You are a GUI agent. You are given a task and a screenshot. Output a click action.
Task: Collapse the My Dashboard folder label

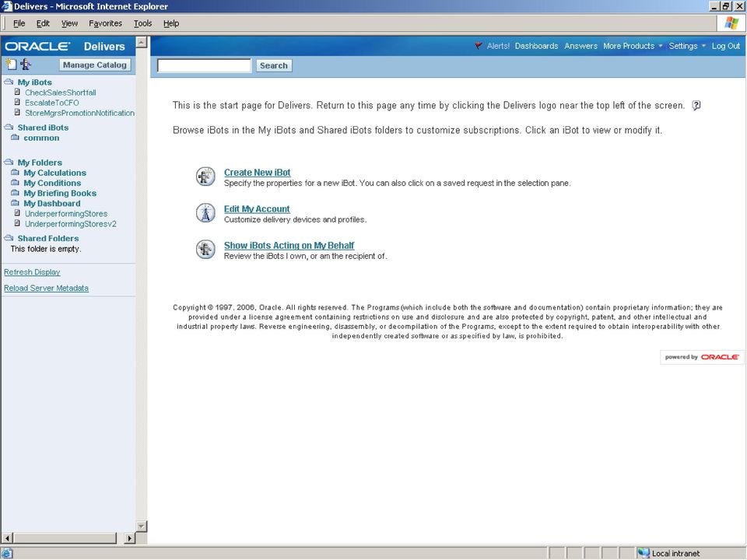[x=52, y=203]
